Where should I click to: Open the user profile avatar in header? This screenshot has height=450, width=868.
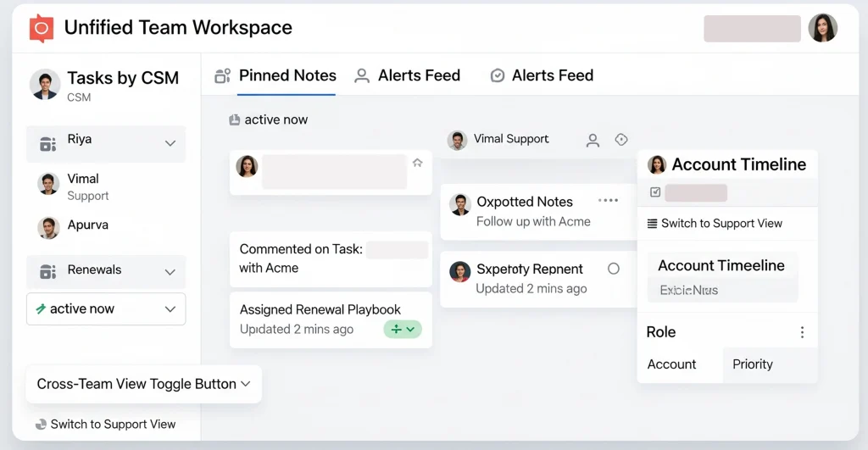821,28
